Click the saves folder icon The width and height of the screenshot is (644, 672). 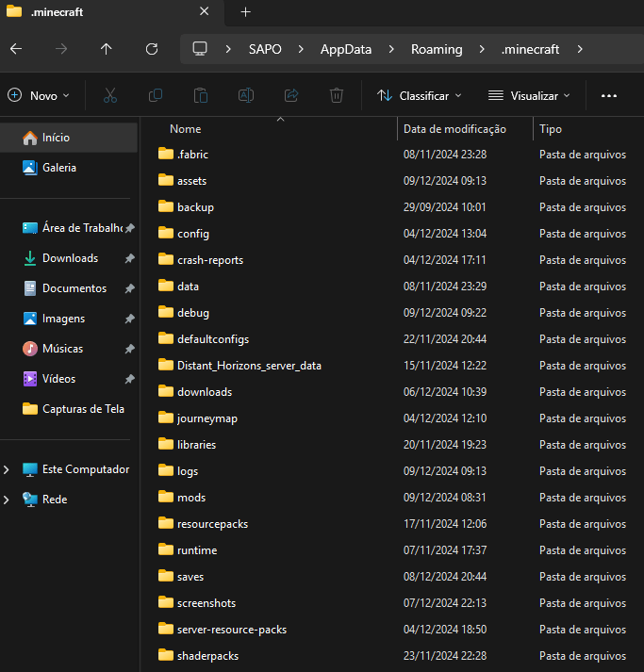click(x=166, y=576)
